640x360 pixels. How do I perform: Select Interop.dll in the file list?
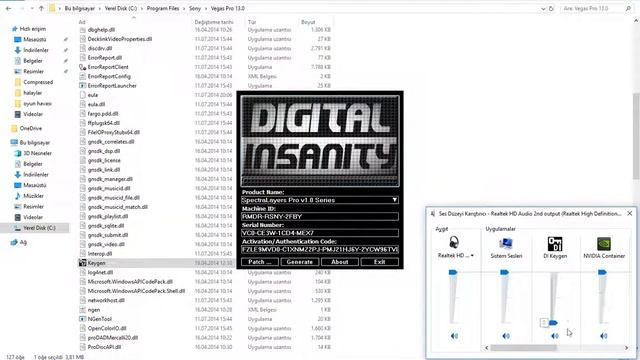[100, 253]
